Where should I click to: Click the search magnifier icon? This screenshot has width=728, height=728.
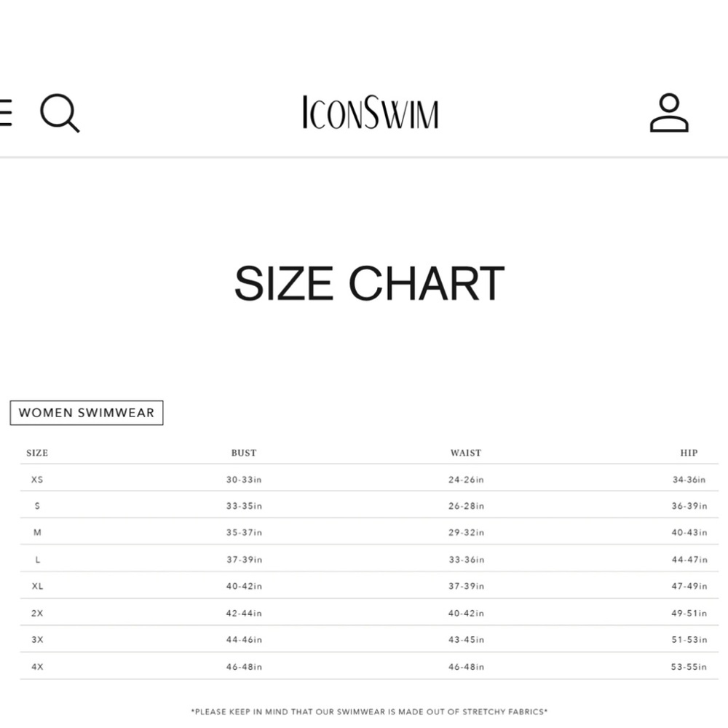tap(60, 113)
